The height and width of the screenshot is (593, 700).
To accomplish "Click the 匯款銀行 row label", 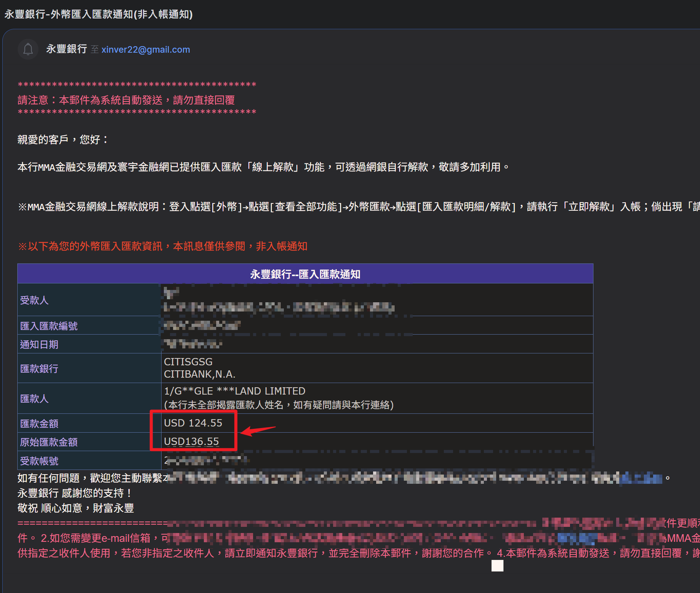I will coord(39,368).
